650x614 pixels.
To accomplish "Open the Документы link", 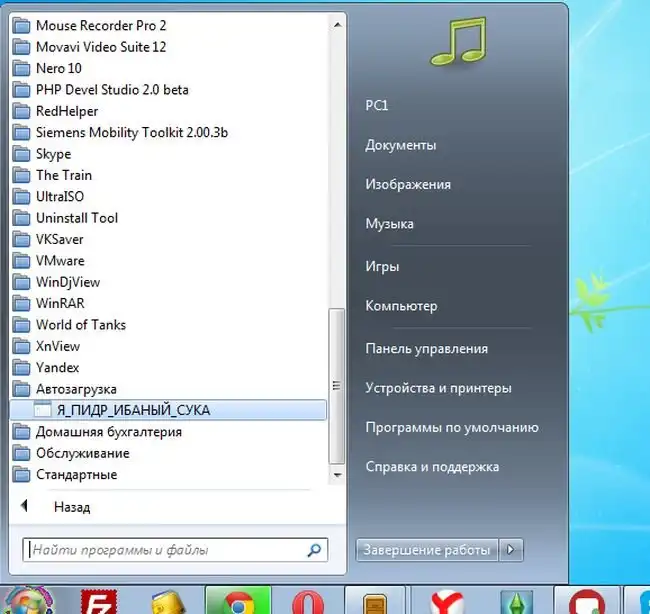I will (400, 145).
